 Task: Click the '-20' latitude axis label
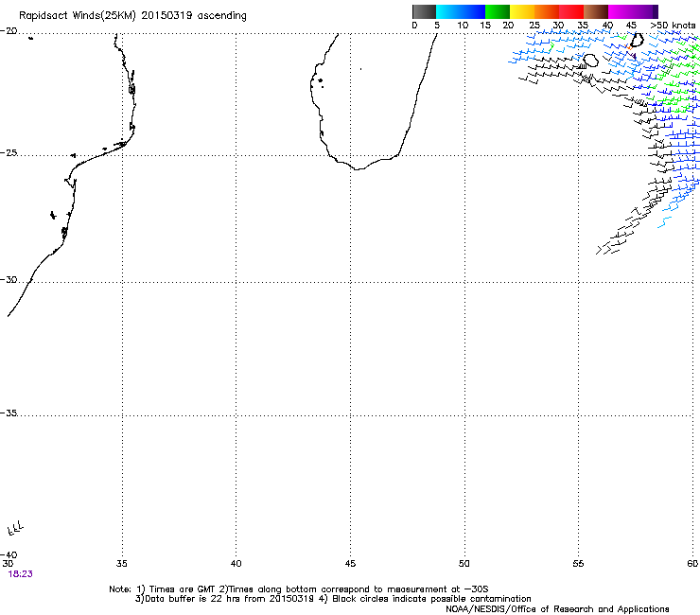coord(9,31)
